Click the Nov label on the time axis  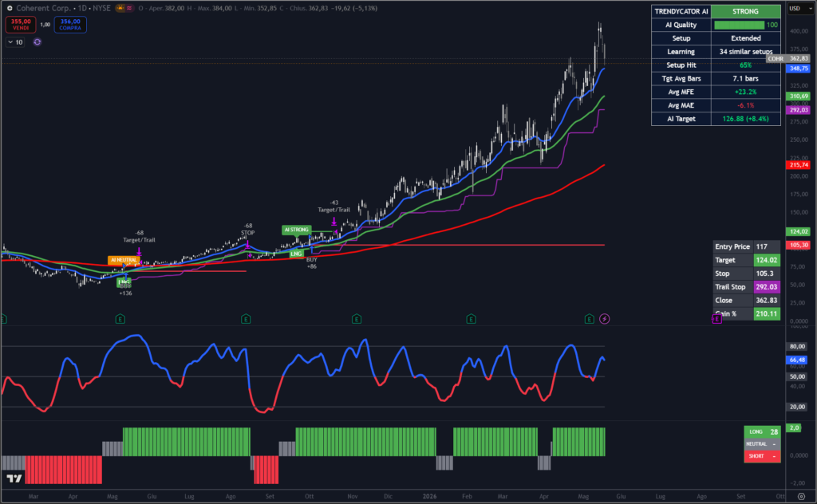click(353, 496)
